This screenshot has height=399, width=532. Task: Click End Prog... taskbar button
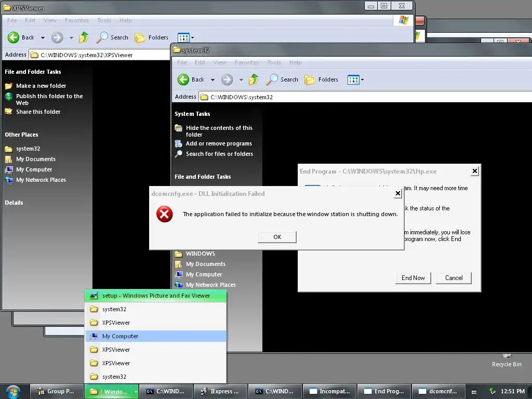pos(384,391)
